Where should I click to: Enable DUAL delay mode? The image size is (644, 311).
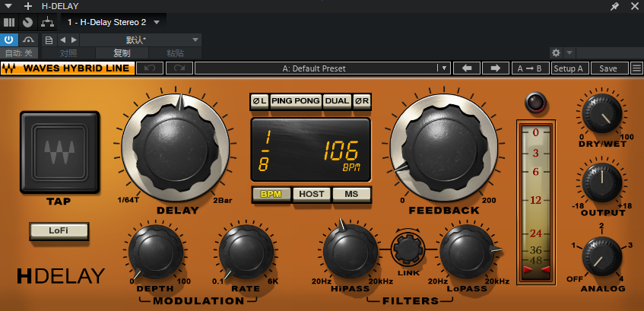(x=337, y=101)
